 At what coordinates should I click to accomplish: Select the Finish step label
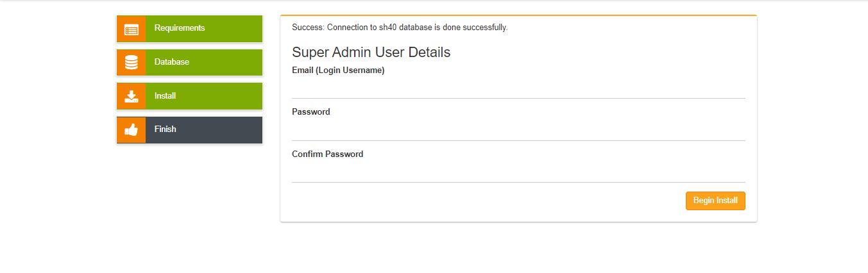tap(166, 129)
